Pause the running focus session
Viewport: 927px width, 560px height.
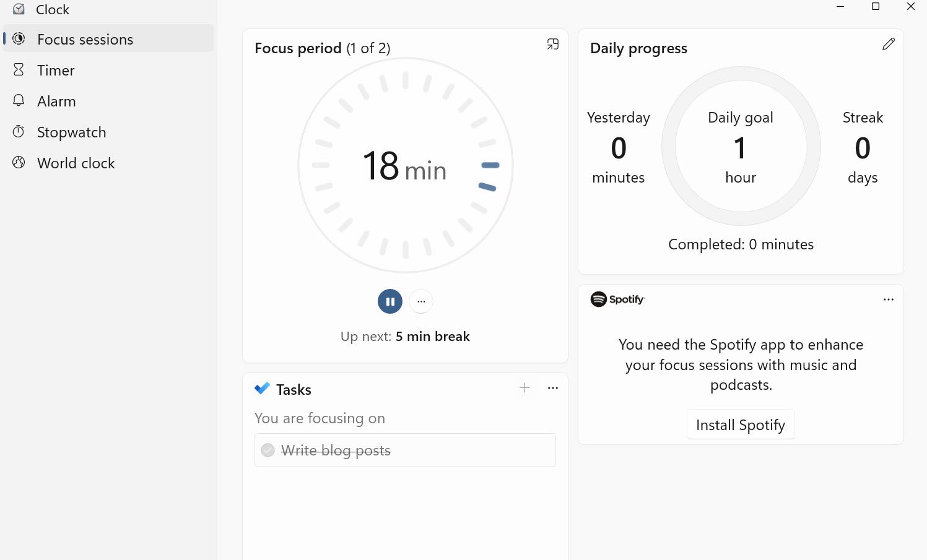390,301
